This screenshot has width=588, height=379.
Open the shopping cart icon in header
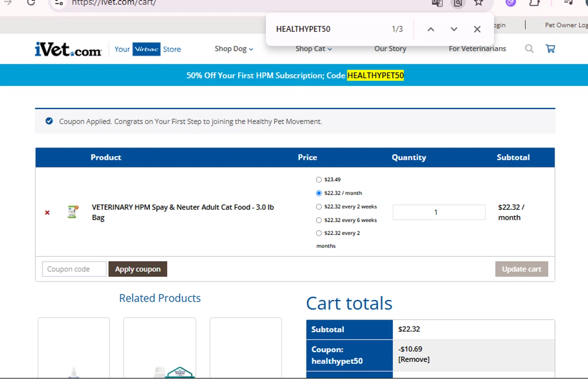coord(550,49)
